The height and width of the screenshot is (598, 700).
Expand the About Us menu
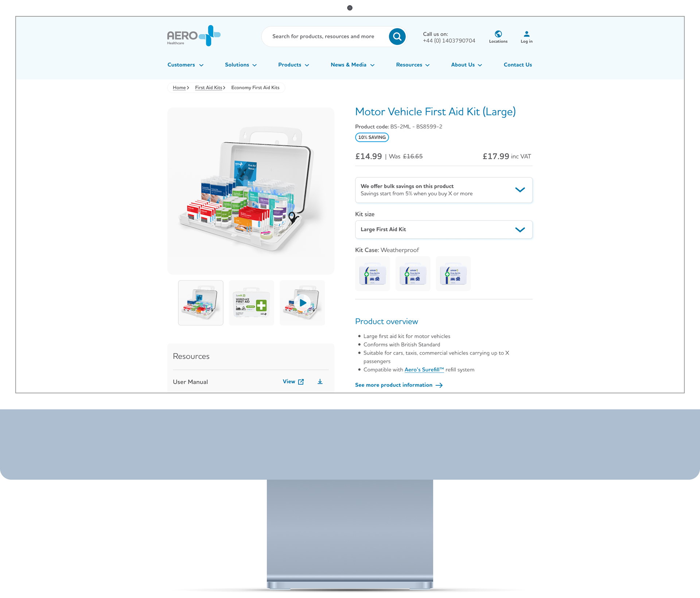(466, 65)
